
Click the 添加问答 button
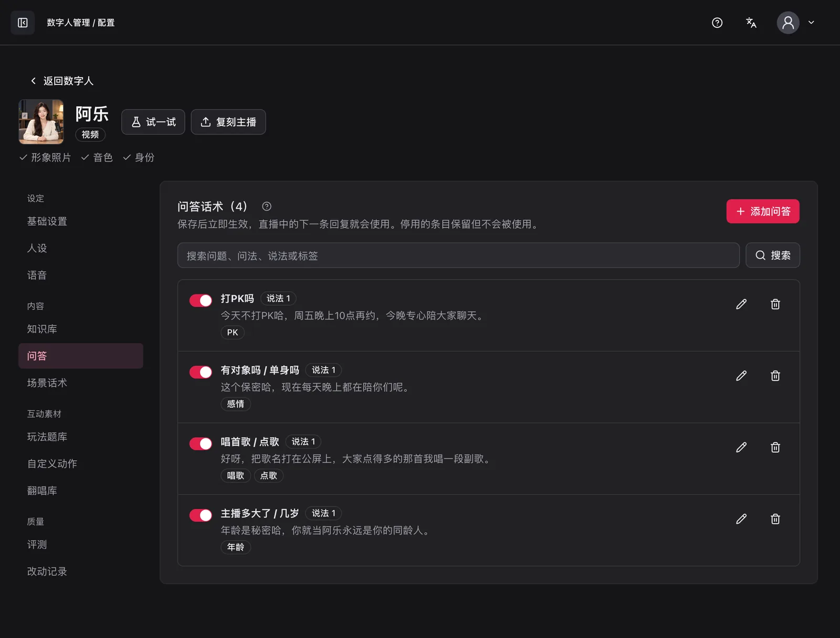point(763,211)
